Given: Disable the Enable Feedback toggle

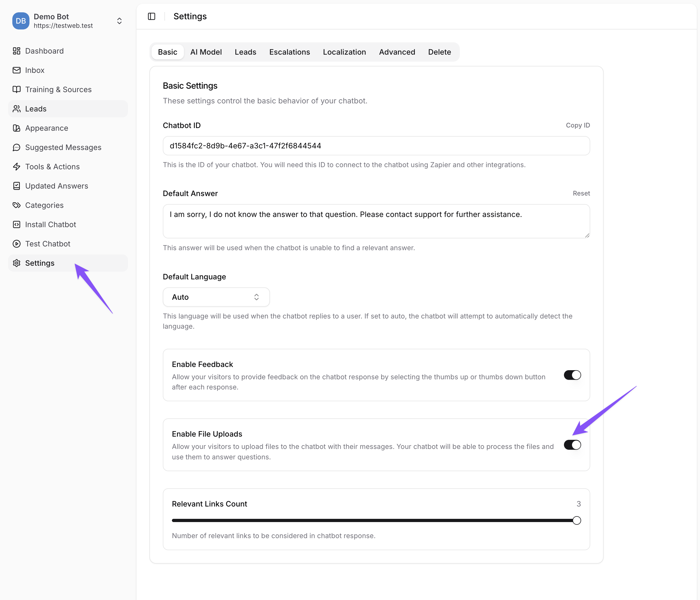Looking at the screenshot, I should 572,375.
